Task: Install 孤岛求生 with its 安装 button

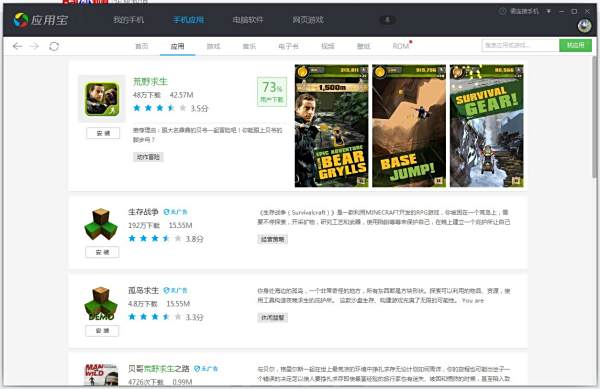Action: [102, 330]
